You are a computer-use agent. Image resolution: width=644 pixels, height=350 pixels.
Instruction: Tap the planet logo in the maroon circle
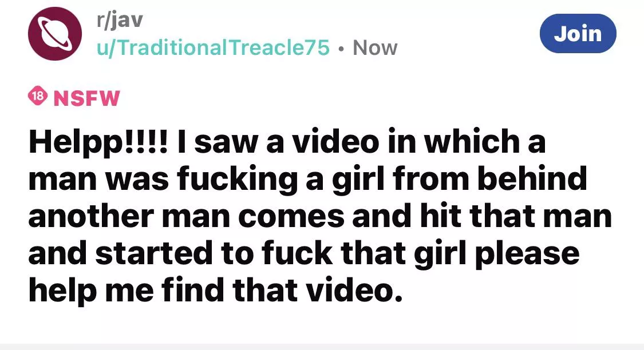tap(54, 34)
